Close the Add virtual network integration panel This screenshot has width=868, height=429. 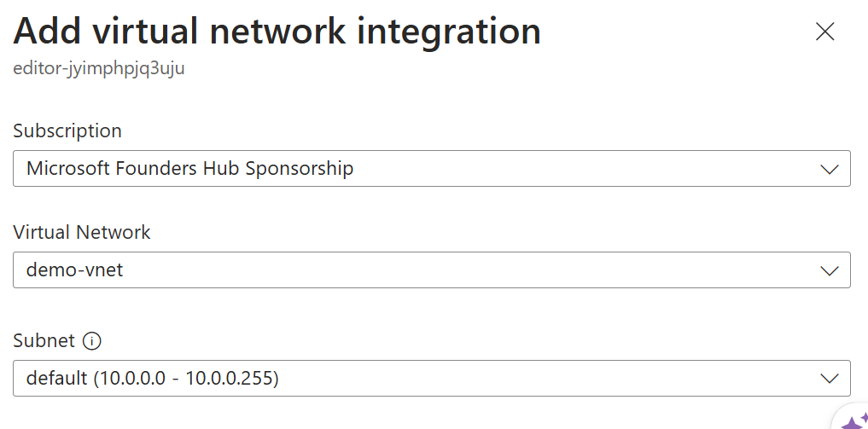pyautogui.click(x=824, y=32)
